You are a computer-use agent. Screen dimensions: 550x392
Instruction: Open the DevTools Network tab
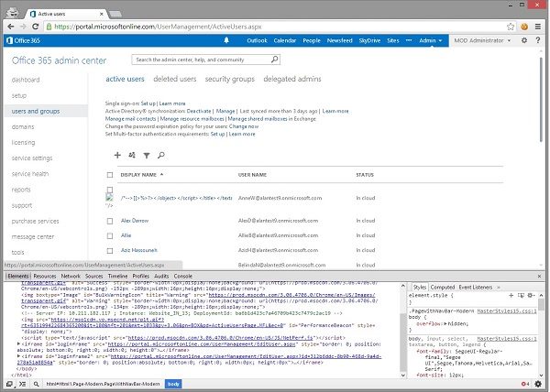[71, 276]
